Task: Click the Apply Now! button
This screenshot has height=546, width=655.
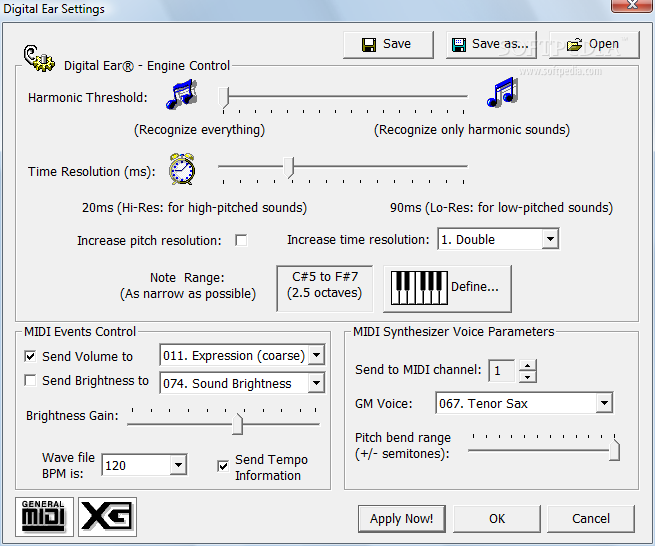Action: coord(401,519)
